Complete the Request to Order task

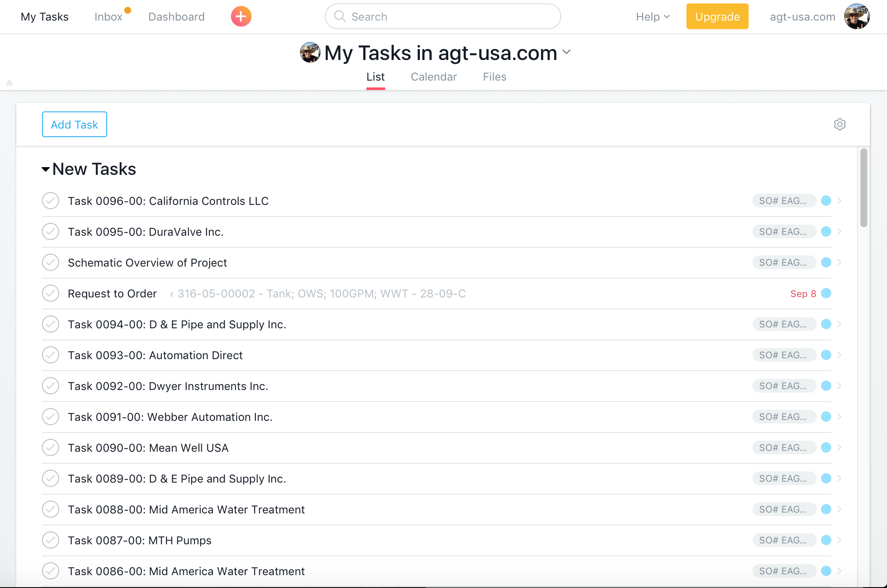51,293
